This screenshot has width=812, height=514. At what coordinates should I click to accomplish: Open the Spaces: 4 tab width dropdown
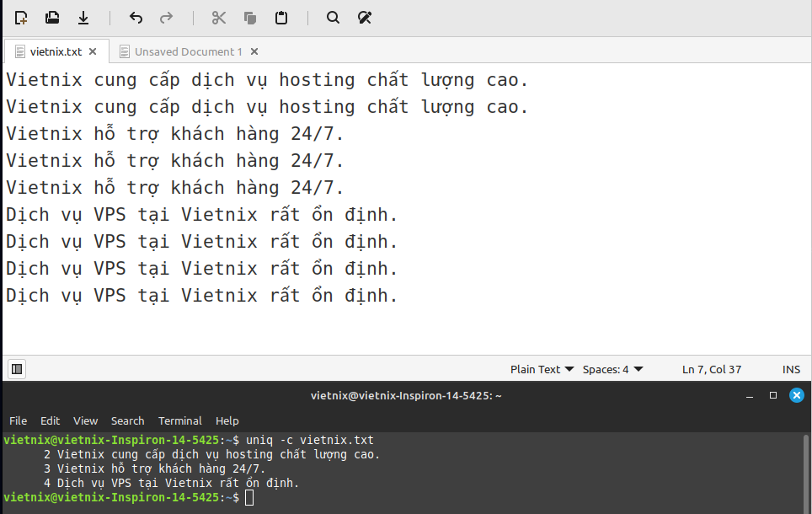612,369
